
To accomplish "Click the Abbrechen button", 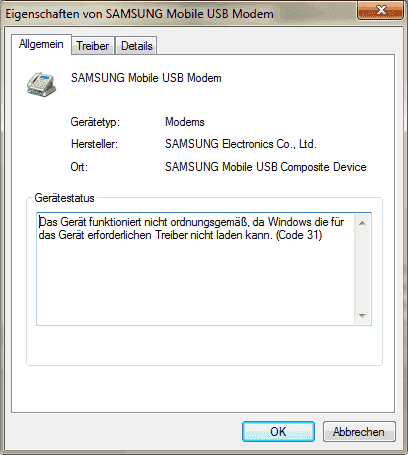I will tap(359, 432).
